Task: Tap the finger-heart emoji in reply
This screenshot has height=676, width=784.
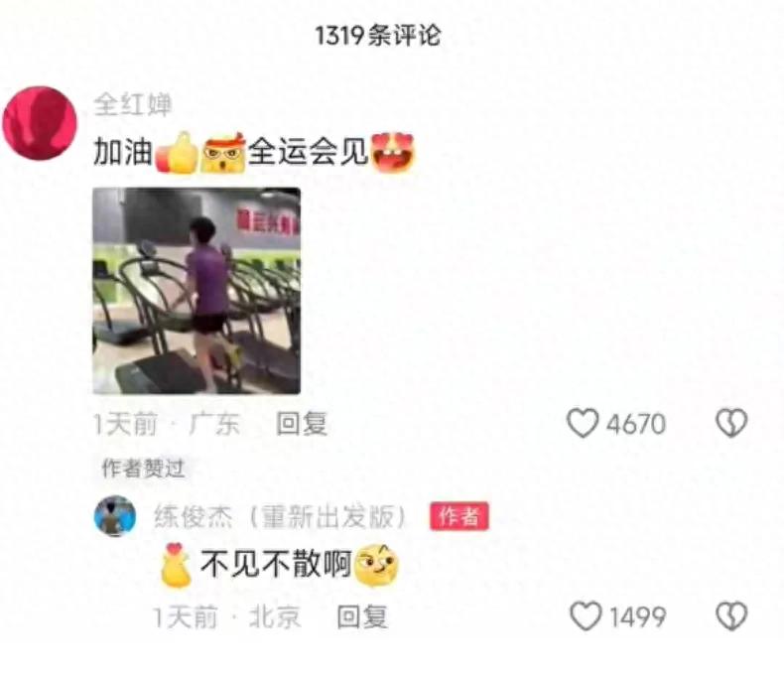Action: (x=176, y=565)
